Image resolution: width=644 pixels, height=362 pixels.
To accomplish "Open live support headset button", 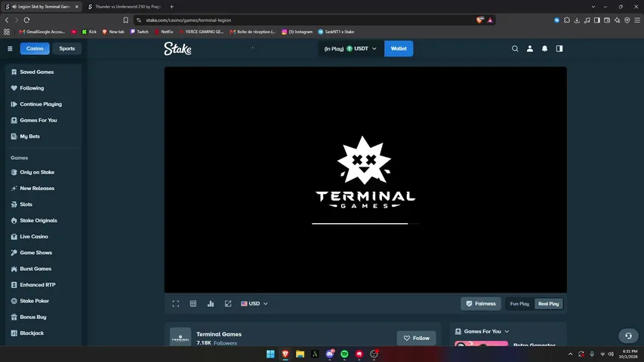I will point(628,336).
